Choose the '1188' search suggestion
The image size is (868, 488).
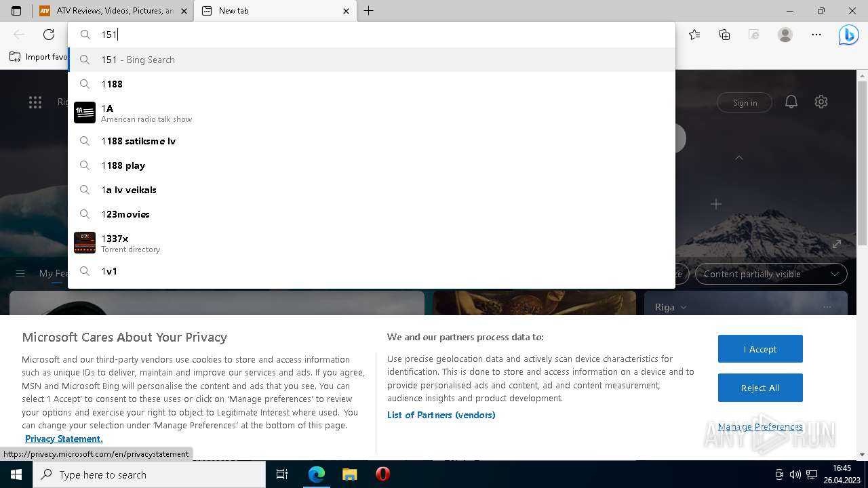(x=372, y=84)
